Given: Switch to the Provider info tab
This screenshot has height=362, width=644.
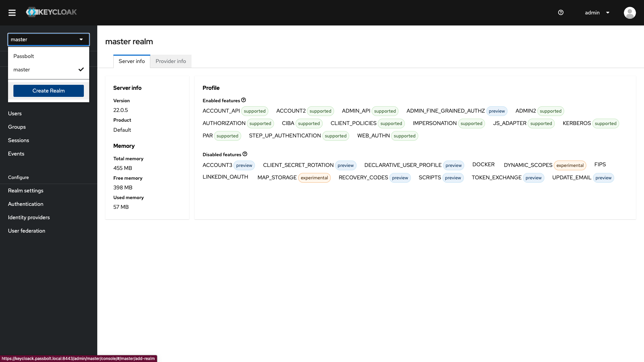Looking at the screenshot, I should tap(170, 61).
